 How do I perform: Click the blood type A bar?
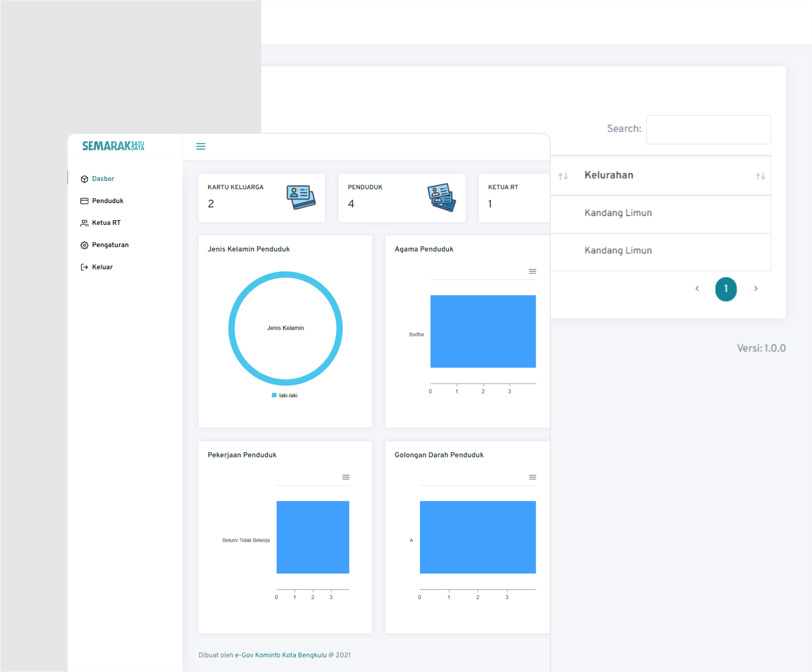pyautogui.click(x=478, y=538)
